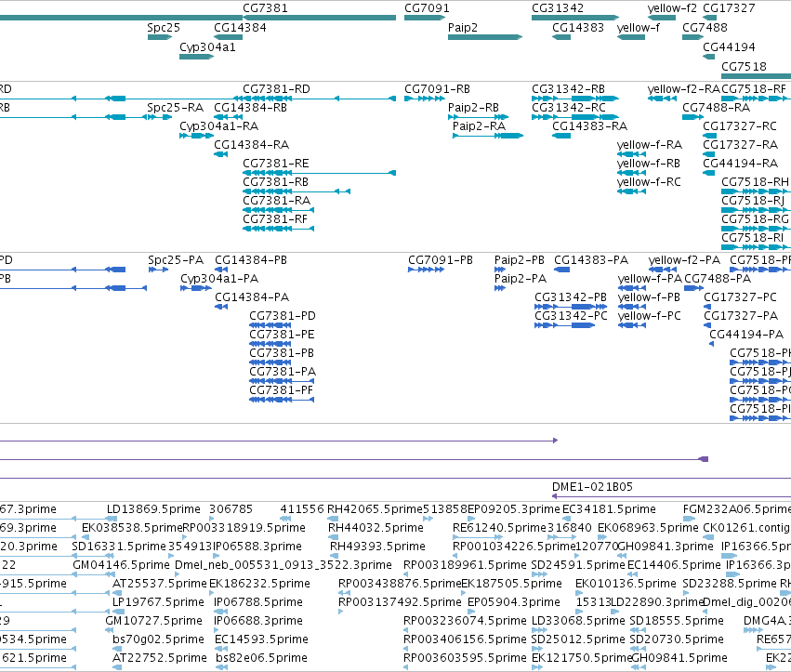Select the CG7381-RE transcript label
Screen dimensions: 791x672
click(x=275, y=164)
